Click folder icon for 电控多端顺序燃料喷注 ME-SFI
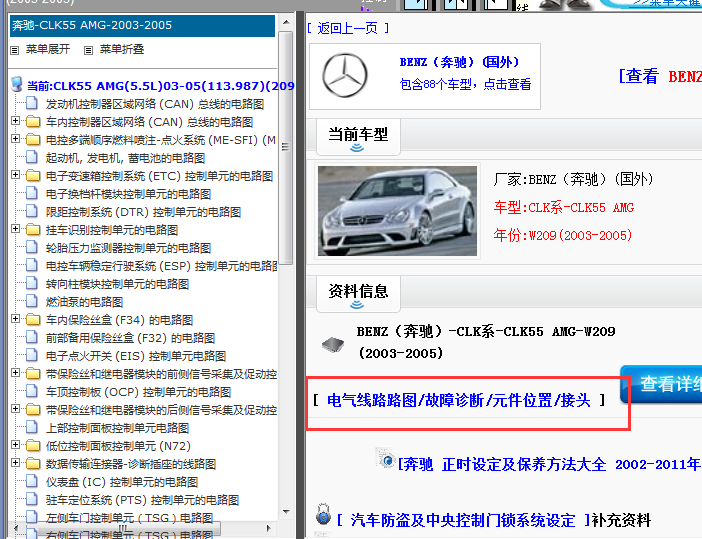Viewport: 702px width, 539px height. click(x=33, y=140)
